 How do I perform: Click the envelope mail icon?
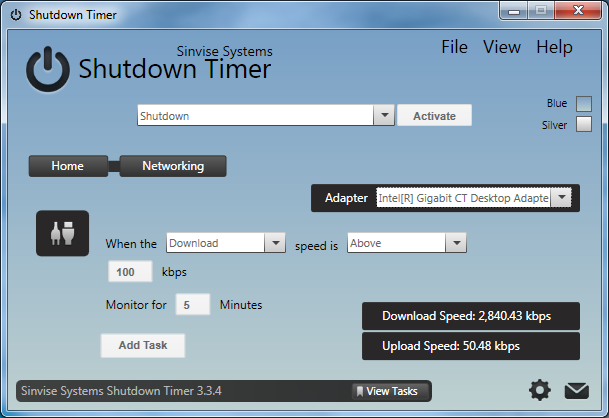coord(576,390)
